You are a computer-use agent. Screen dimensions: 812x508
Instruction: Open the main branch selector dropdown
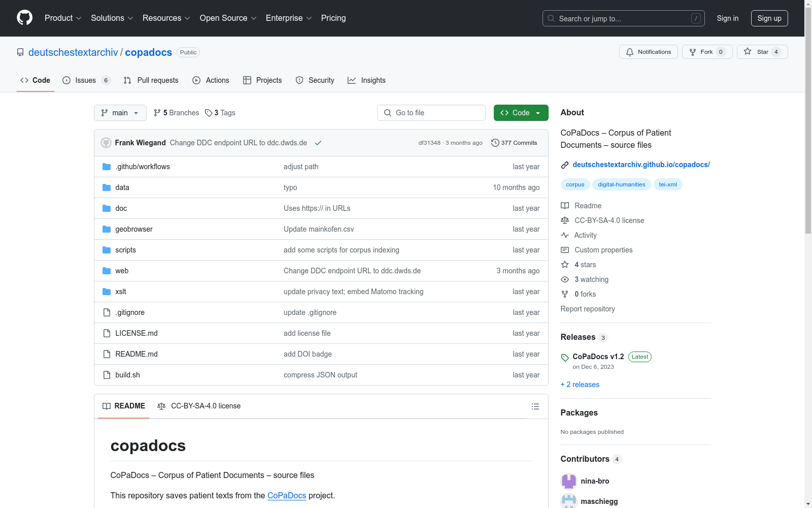tap(120, 113)
